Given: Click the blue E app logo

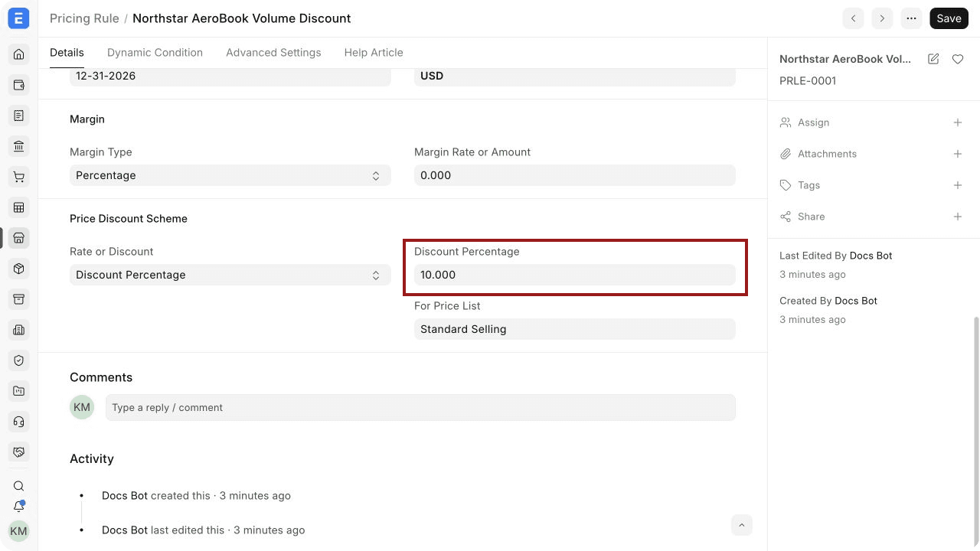Looking at the screenshot, I should tap(18, 18).
